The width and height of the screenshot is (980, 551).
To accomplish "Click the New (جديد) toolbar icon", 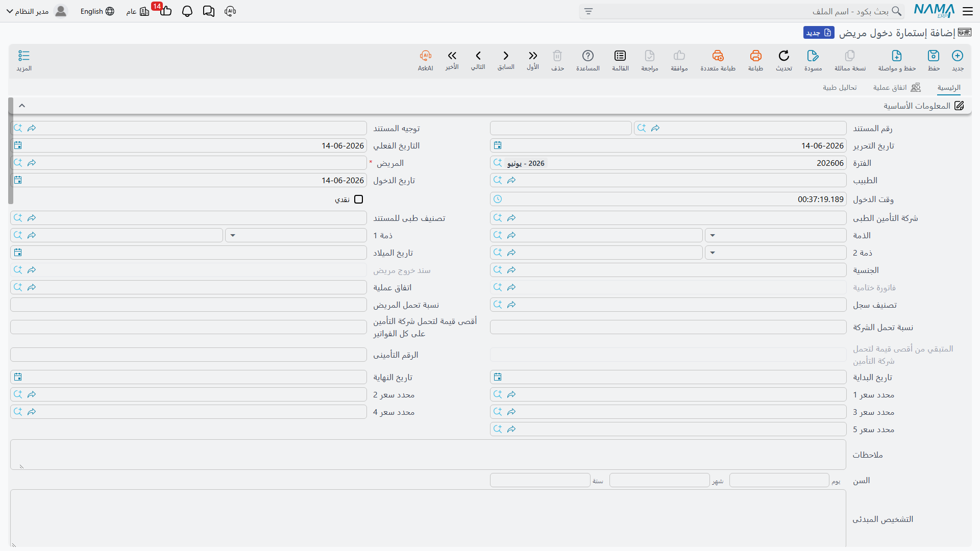I will pos(958,60).
